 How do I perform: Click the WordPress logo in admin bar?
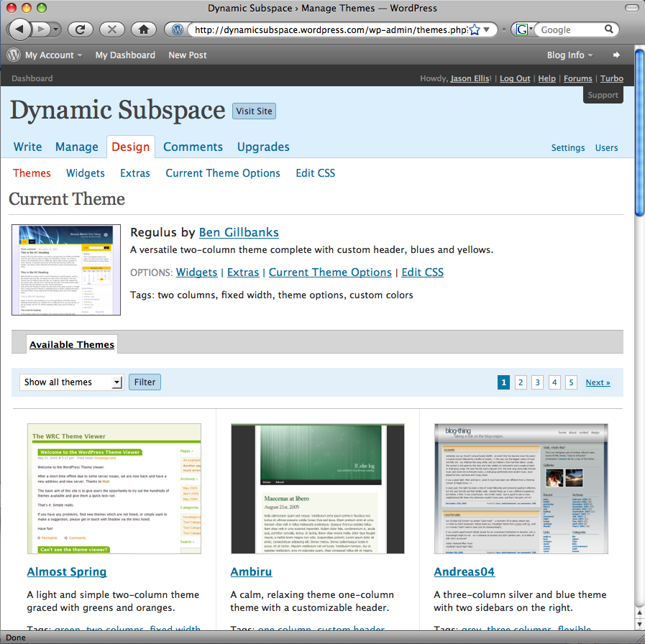14,55
